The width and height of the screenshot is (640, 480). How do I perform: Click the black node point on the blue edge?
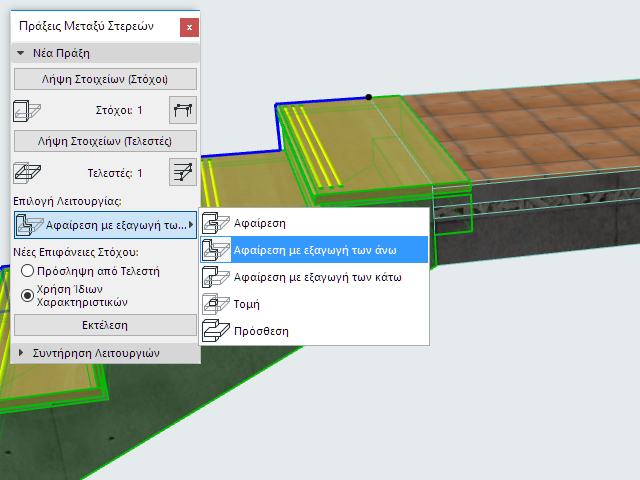tap(369, 97)
